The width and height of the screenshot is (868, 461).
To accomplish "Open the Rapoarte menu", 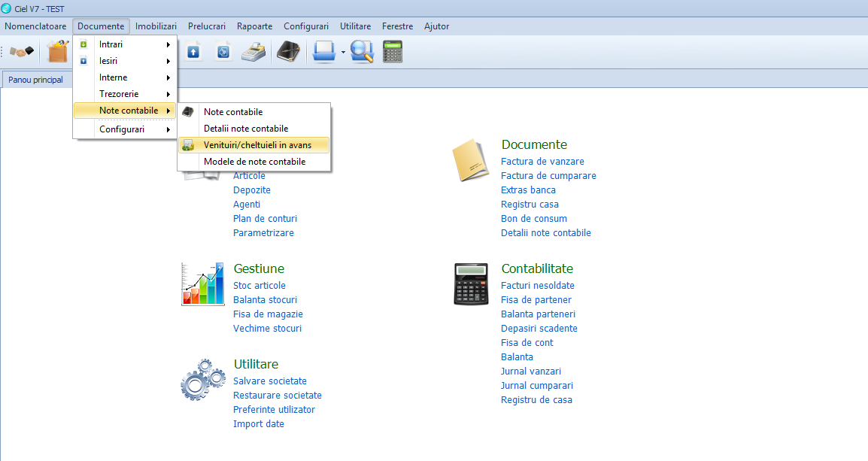I will (x=255, y=26).
